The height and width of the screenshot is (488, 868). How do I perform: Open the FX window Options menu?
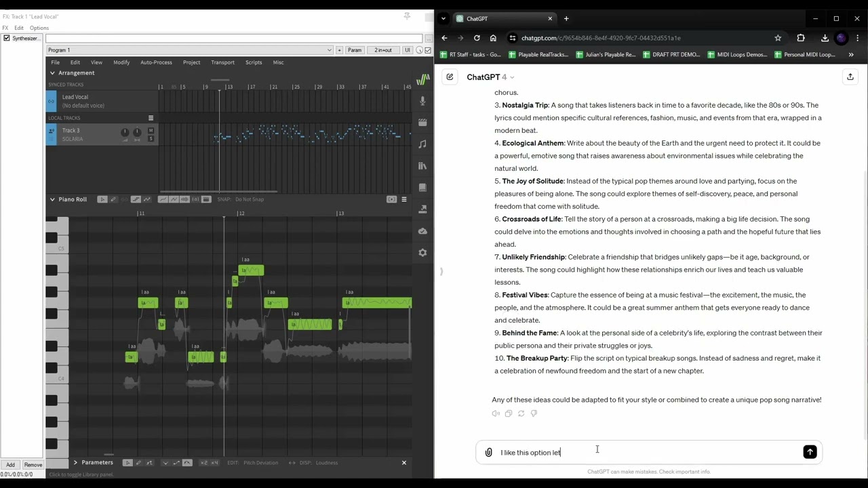[39, 28]
